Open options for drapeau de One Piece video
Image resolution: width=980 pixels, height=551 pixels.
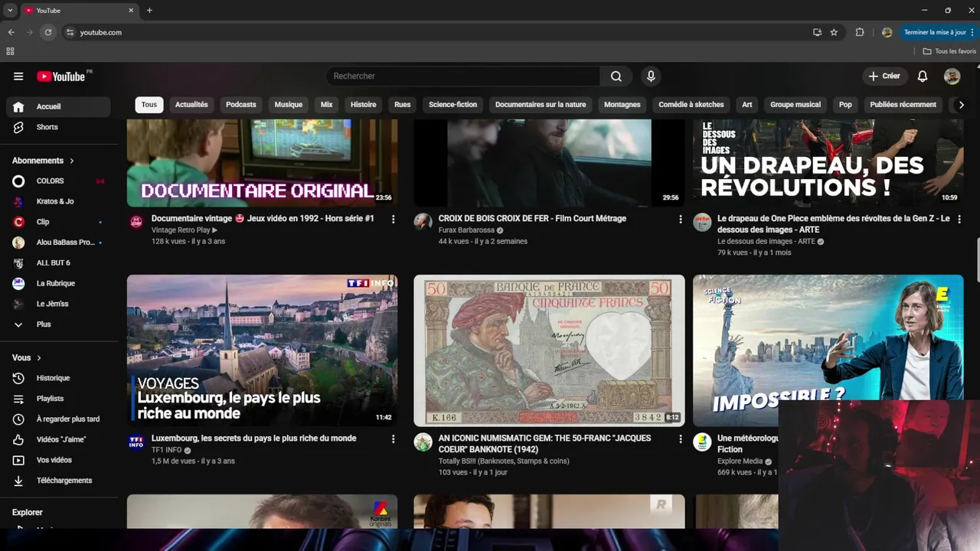point(959,220)
